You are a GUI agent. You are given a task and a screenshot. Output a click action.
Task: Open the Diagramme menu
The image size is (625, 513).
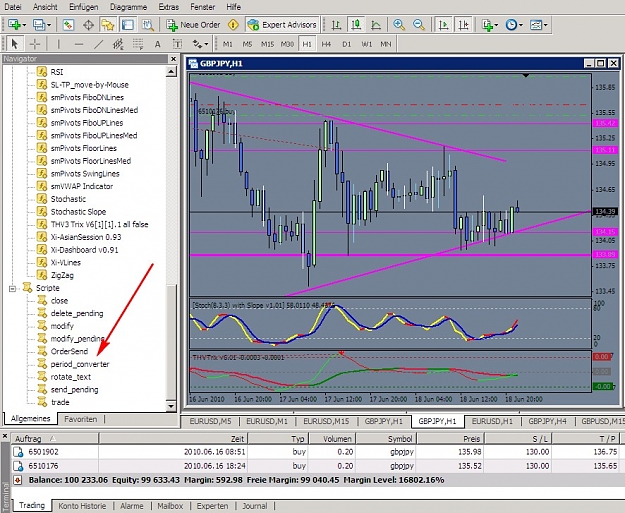pyautogui.click(x=128, y=7)
